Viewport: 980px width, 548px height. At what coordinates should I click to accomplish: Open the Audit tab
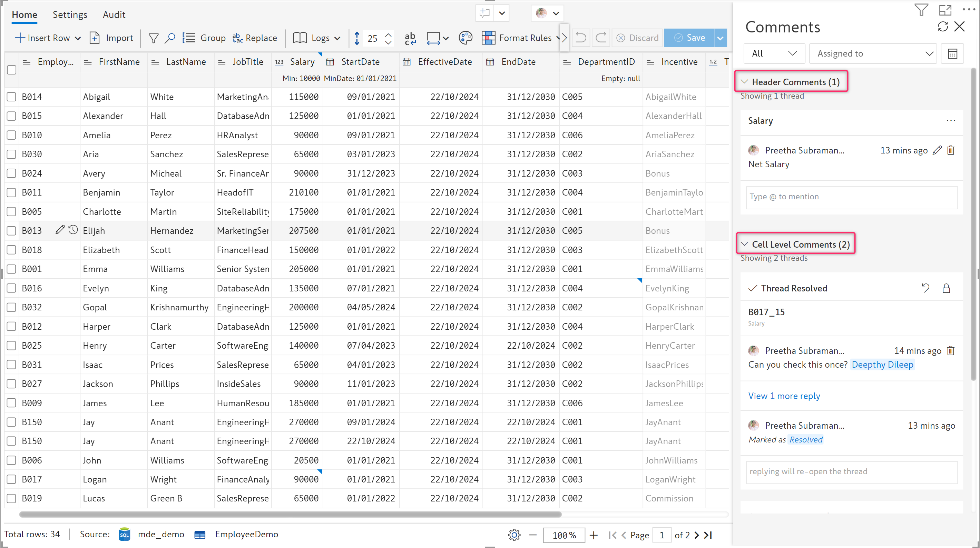pyautogui.click(x=114, y=14)
